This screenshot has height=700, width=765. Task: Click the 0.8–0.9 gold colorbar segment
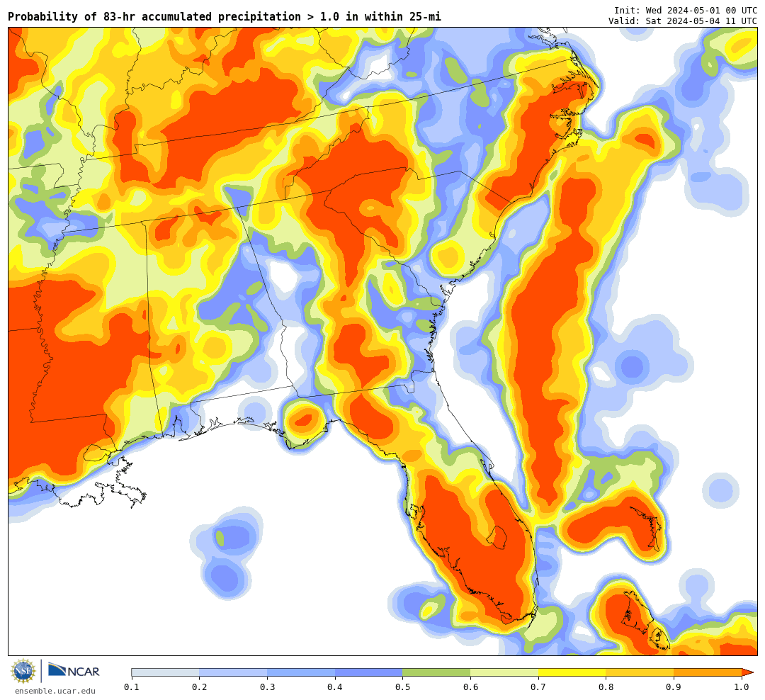click(x=640, y=672)
